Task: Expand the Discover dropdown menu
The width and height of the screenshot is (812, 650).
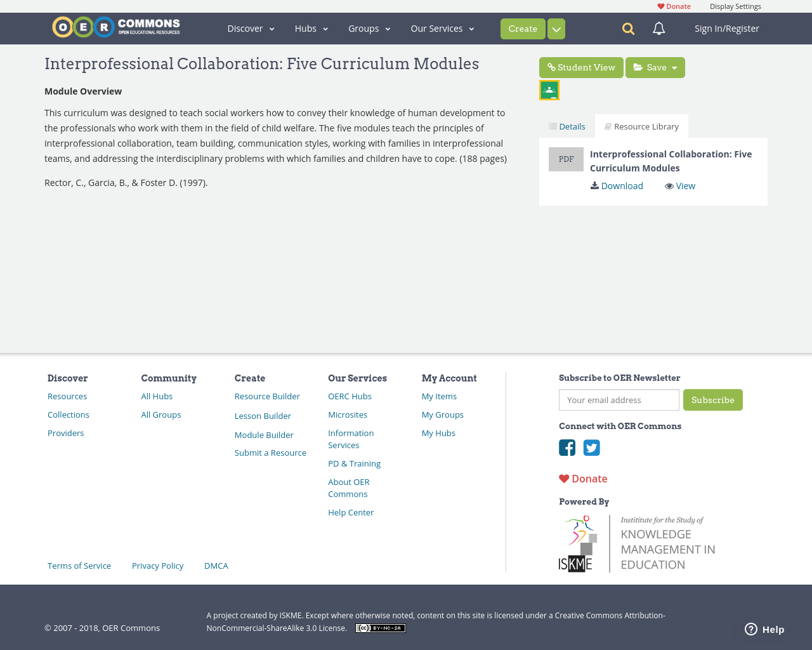Action: (x=250, y=28)
